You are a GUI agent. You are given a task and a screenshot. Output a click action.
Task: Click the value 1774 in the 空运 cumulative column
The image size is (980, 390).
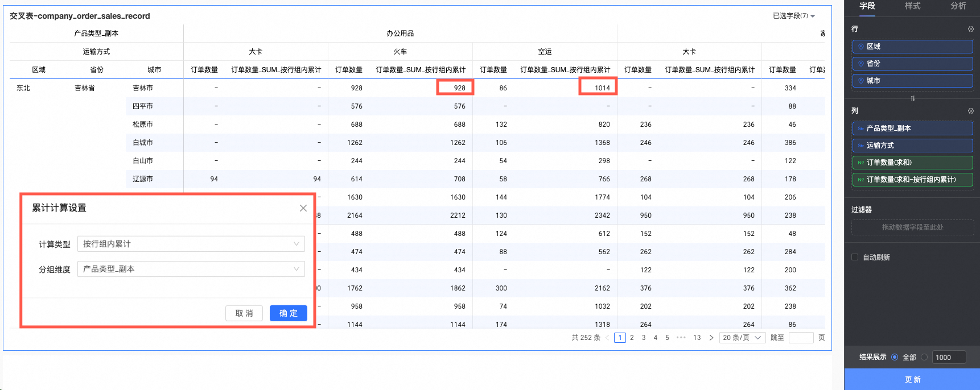(x=602, y=197)
